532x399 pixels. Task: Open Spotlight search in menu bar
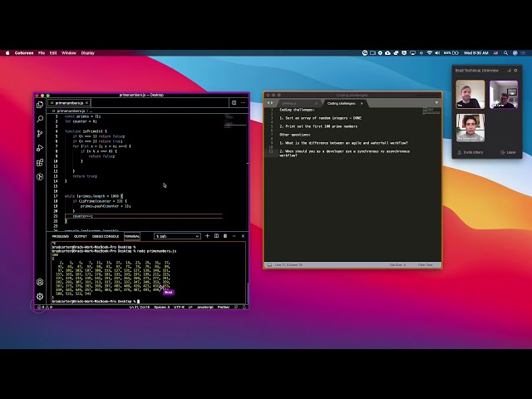tap(505, 53)
